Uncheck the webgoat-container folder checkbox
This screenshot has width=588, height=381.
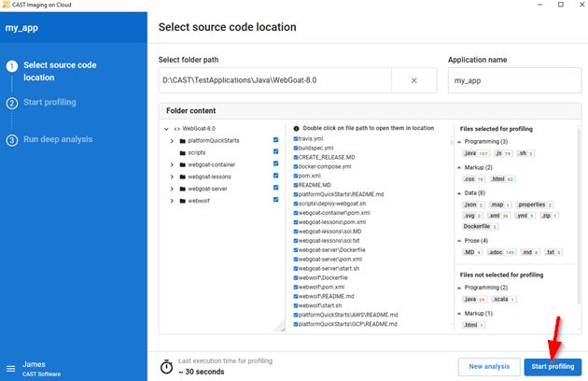[275, 163]
